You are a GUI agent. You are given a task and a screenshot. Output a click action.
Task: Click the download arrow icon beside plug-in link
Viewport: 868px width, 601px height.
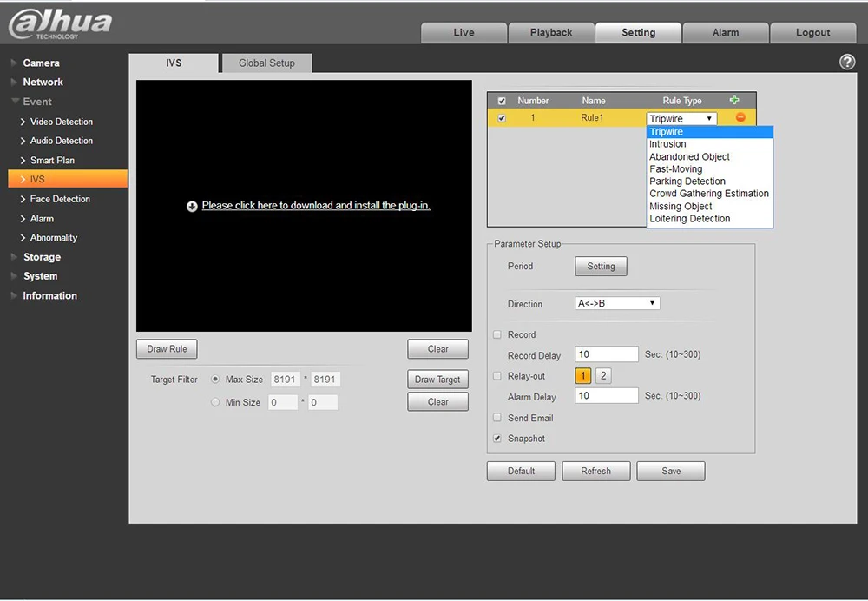pos(192,206)
